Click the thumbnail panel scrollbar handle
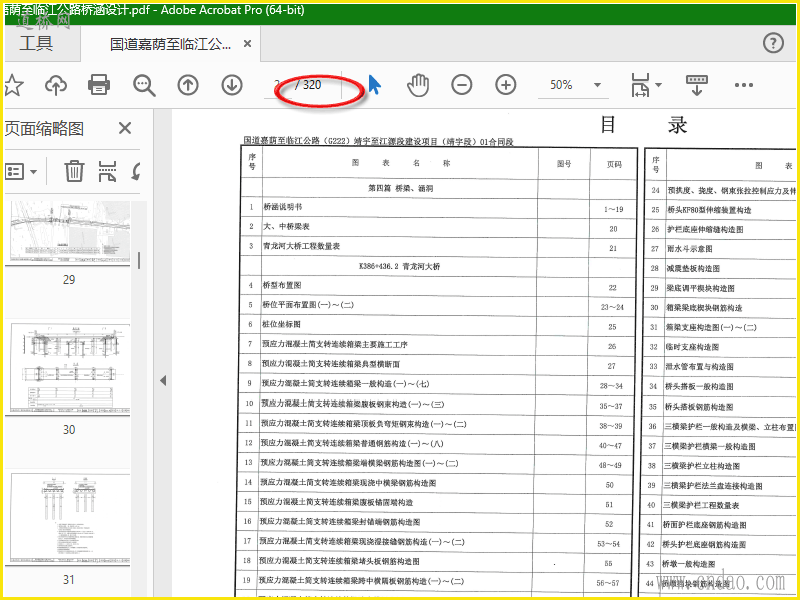This screenshot has width=800, height=600. pyautogui.click(x=139, y=260)
